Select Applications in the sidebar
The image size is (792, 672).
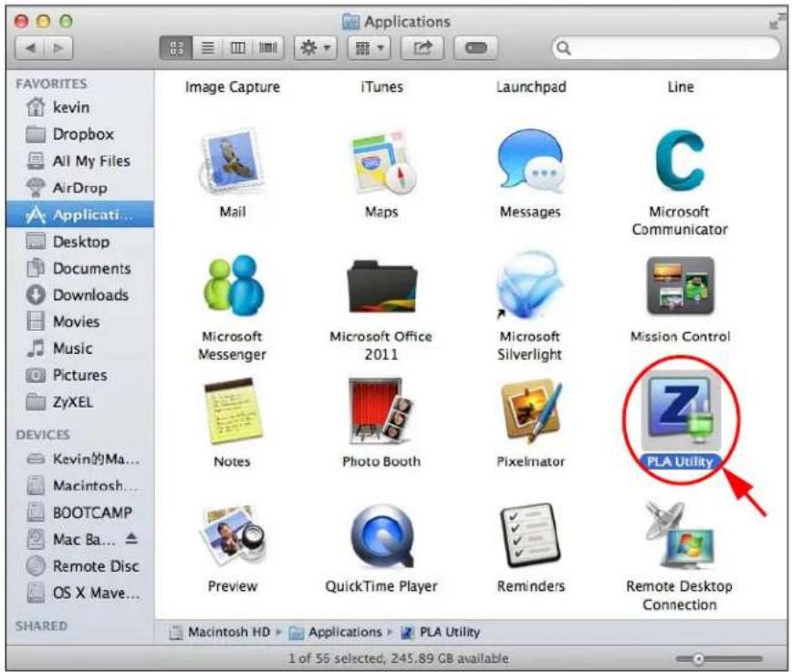[79, 214]
